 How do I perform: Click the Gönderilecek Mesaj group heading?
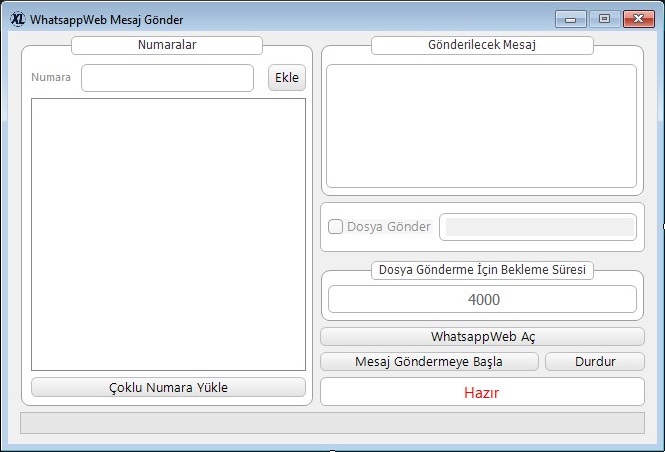tap(482, 45)
